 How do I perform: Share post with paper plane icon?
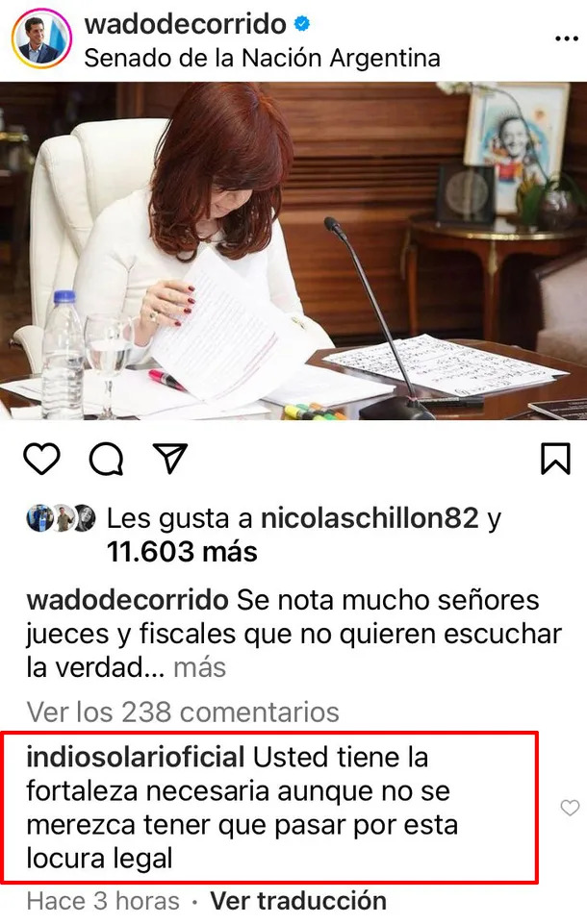tap(170, 458)
